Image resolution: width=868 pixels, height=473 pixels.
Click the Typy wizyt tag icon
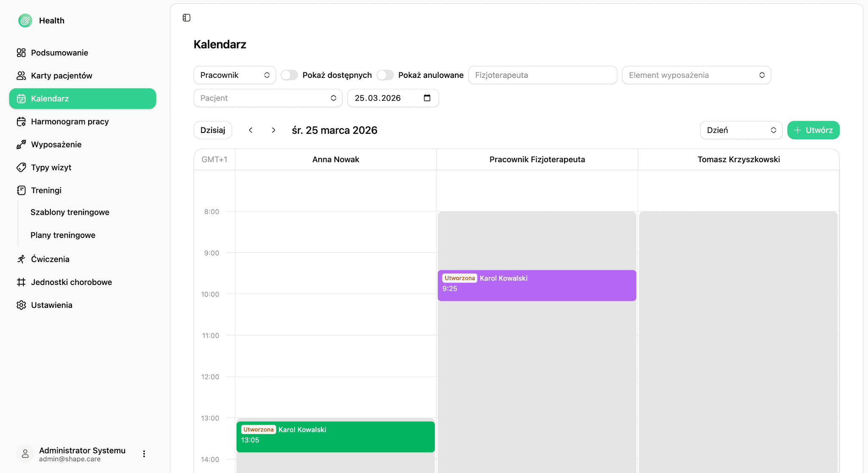pyautogui.click(x=21, y=167)
